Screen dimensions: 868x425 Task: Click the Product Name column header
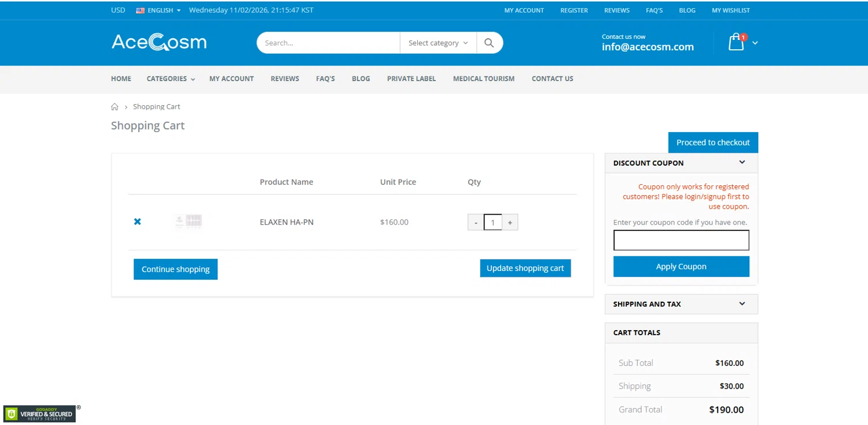(x=286, y=182)
